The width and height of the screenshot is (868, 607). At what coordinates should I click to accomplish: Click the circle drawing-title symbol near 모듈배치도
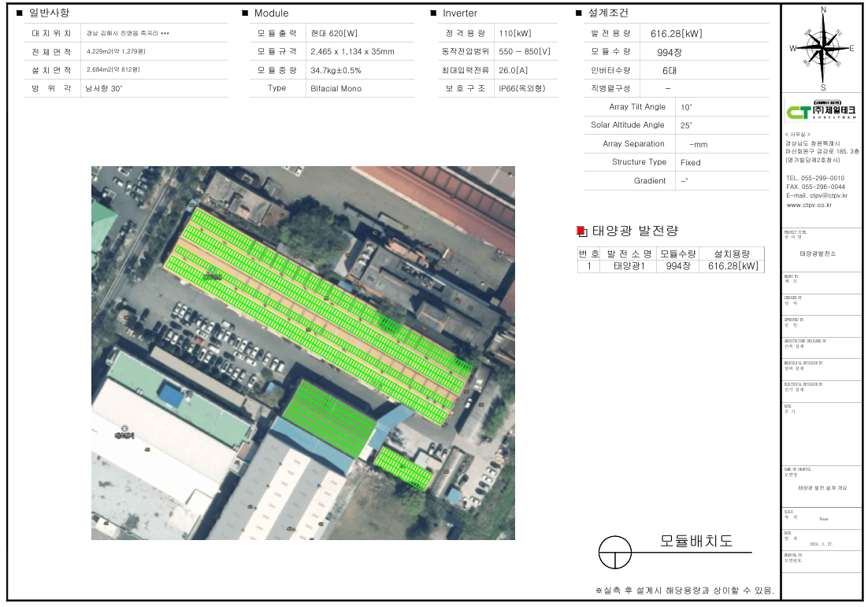616,552
